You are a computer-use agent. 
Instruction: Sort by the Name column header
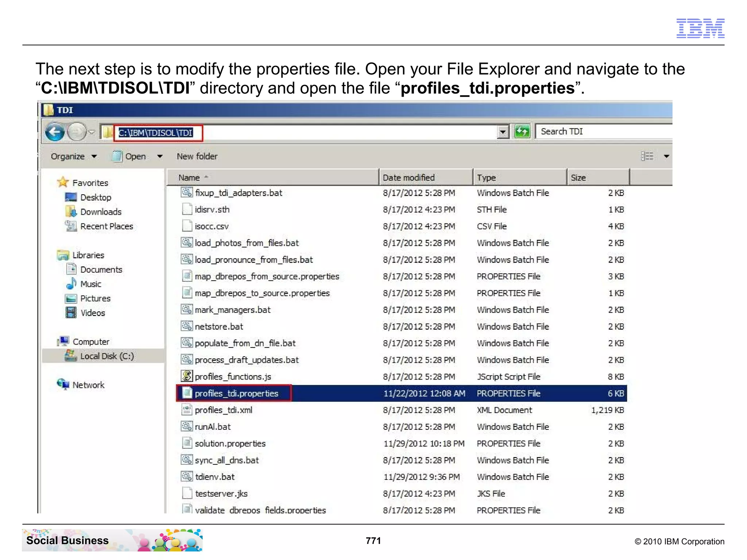click(x=273, y=178)
